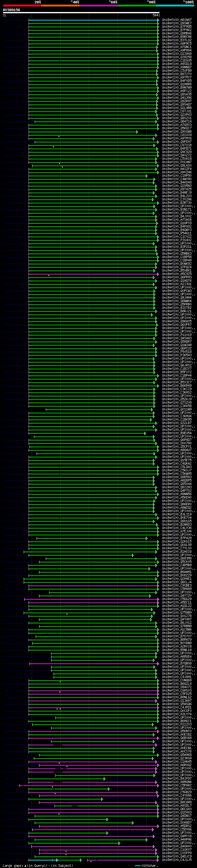This screenshot has width=197, height=868.
Task: Click the red 20% identity legend segment
Action: [x=22, y=6]
